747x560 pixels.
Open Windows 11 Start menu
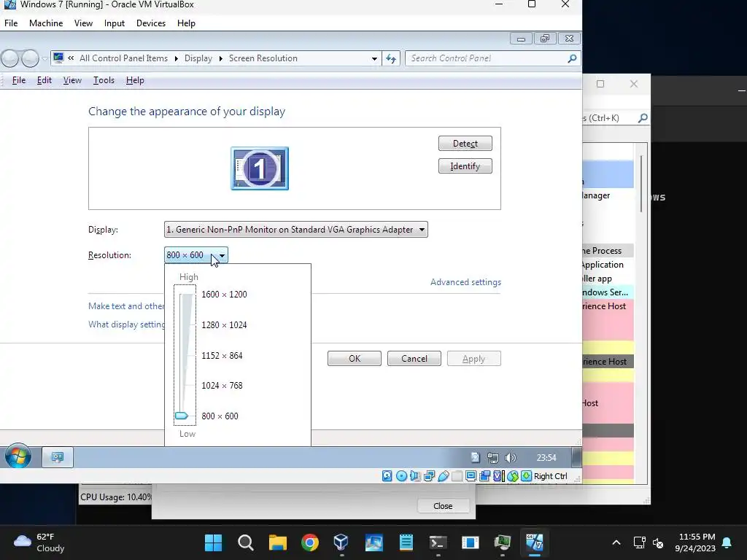pyautogui.click(x=213, y=542)
